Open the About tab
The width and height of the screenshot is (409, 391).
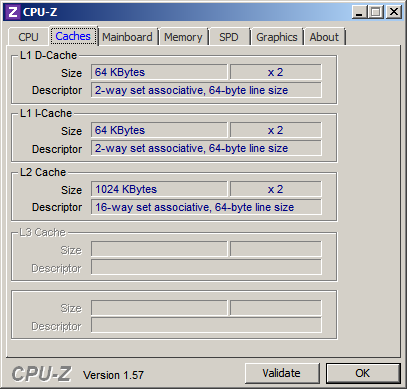[x=324, y=37]
